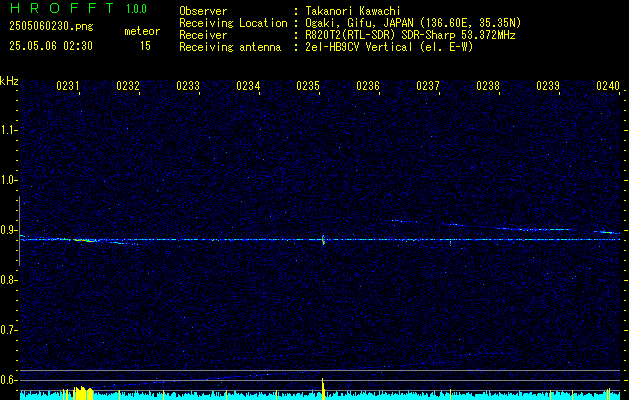
Task: Click the 0231 time marker
Action: click(67, 86)
